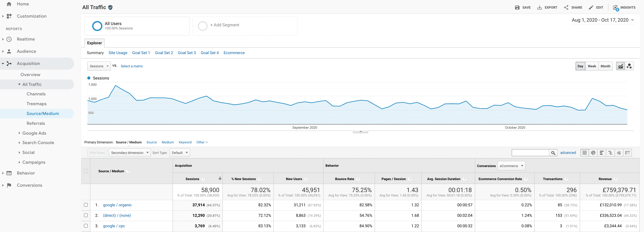Image resolution: width=644 pixels, height=232 pixels.
Task: Open the Insights panel
Action: (x=616, y=7)
